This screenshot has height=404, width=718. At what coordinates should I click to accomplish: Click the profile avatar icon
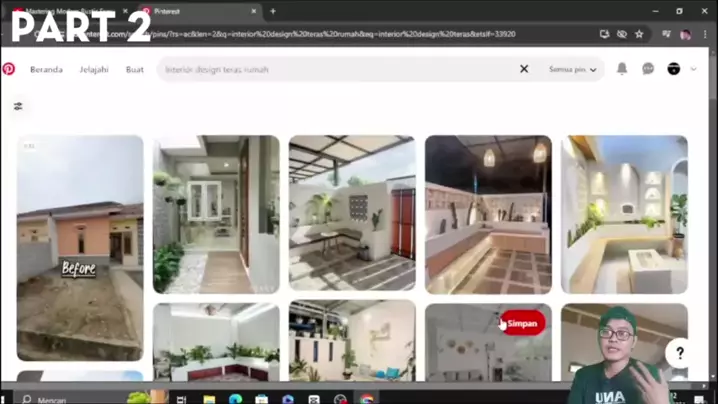pyautogui.click(x=674, y=69)
